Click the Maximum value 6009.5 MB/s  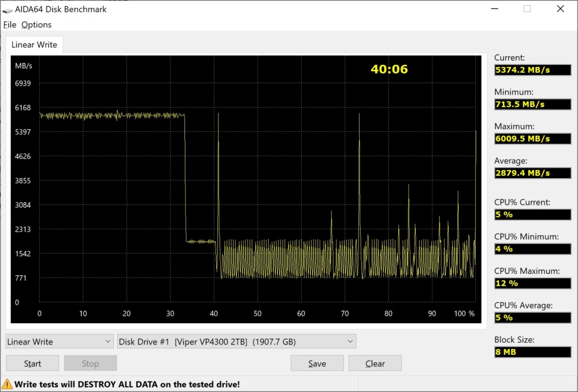coord(533,138)
